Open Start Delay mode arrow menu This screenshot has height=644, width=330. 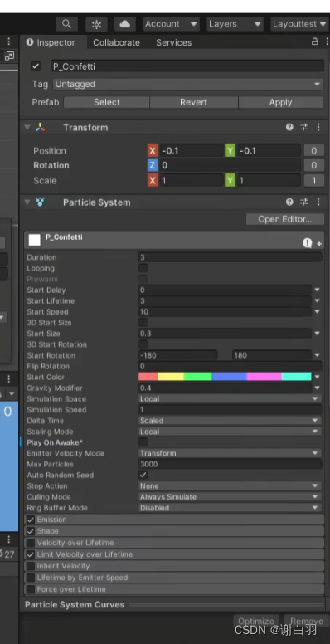[x=318, y=290]
